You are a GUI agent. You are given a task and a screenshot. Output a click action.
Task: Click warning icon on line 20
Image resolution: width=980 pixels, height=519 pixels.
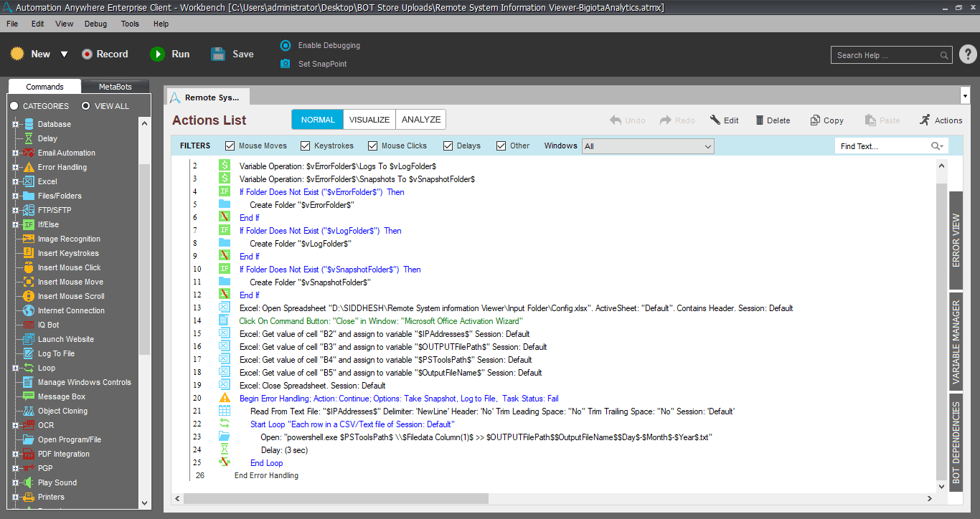click(225, 398)
